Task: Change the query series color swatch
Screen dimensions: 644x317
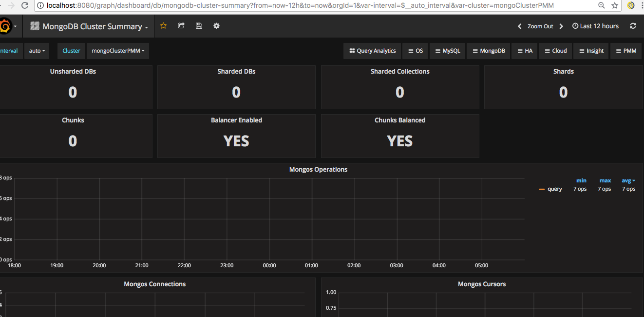Action: 541,189
